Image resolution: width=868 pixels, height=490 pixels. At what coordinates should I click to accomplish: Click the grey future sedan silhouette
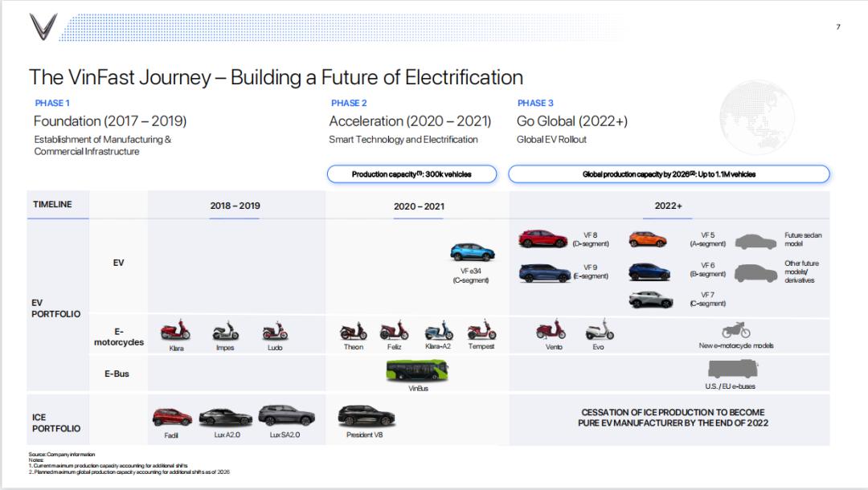[756, 242]
